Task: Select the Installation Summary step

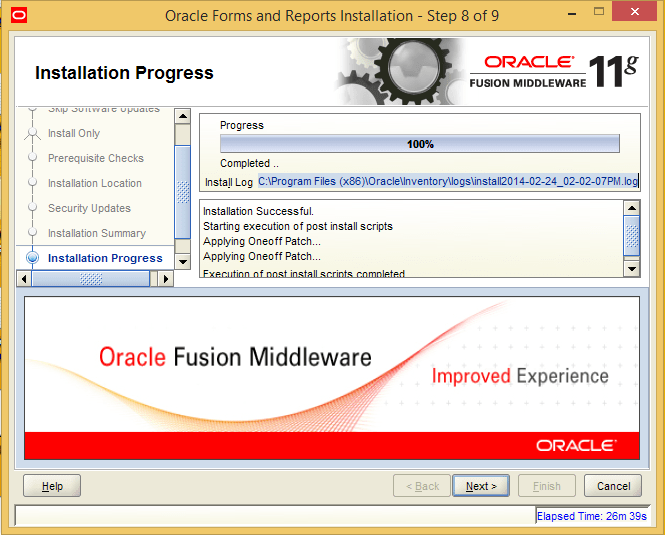Action: pyautogui.click(x=97, y=233)
